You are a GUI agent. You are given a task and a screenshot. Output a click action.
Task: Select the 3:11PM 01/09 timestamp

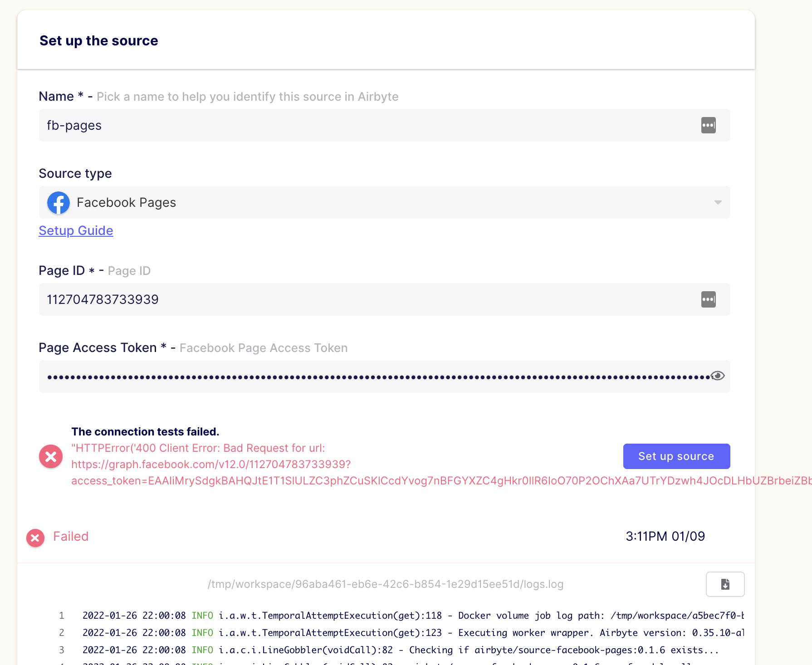tap(665, 537)
